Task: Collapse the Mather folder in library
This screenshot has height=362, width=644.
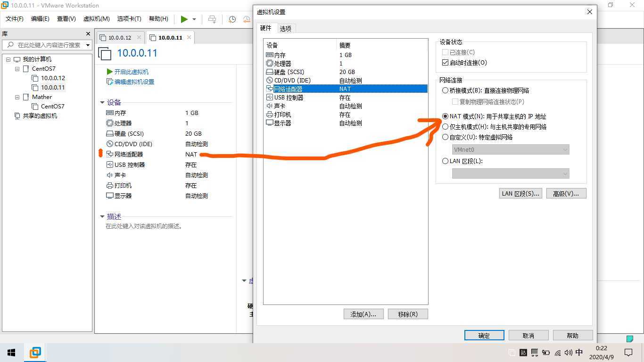Action: pyautogui.click(x=17, y=97)
